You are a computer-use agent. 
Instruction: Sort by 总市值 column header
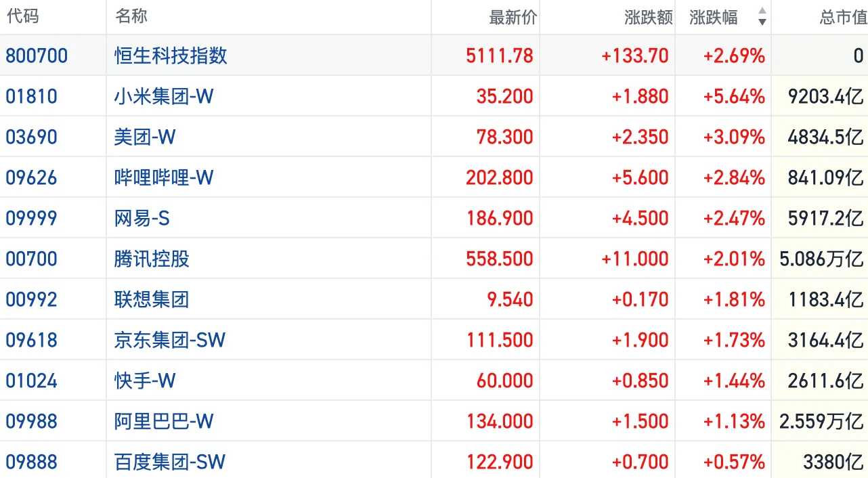point(843,18)
